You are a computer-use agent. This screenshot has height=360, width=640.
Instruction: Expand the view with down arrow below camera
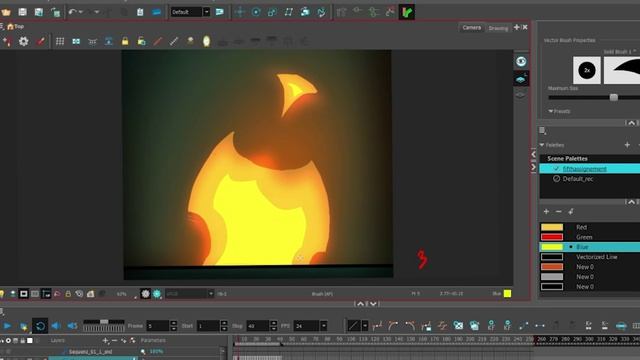pyautogui.click(x=373, y=304)
